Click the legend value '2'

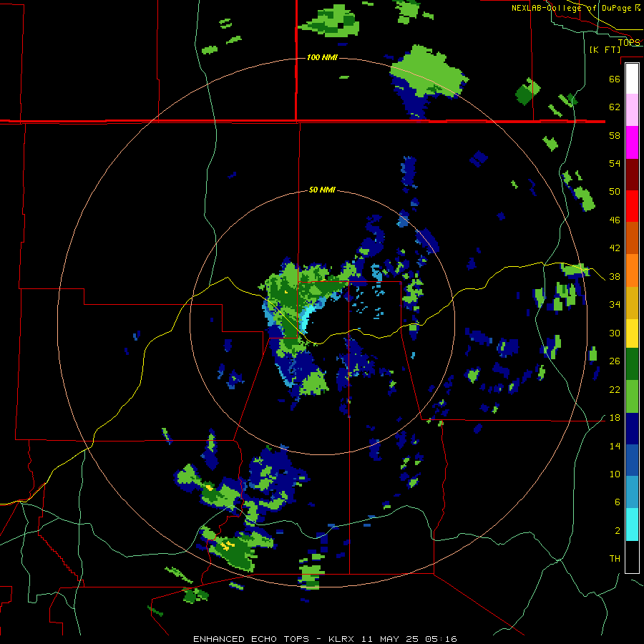pyautogui.click(x=617, y=530)
